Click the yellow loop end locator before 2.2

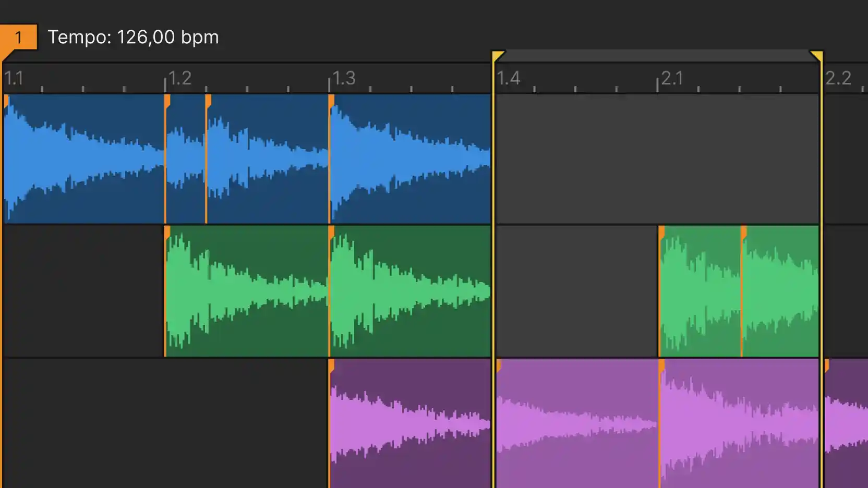(816, 56)
